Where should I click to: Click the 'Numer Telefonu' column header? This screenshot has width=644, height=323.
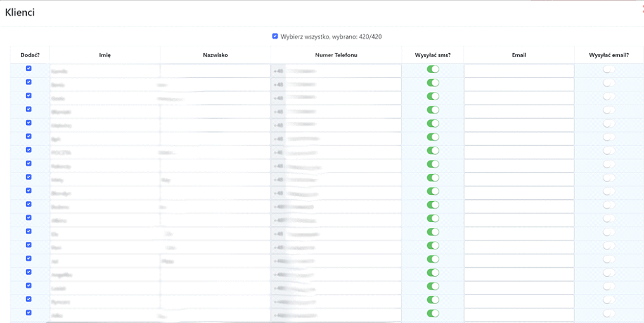click(x=336, y=55)
